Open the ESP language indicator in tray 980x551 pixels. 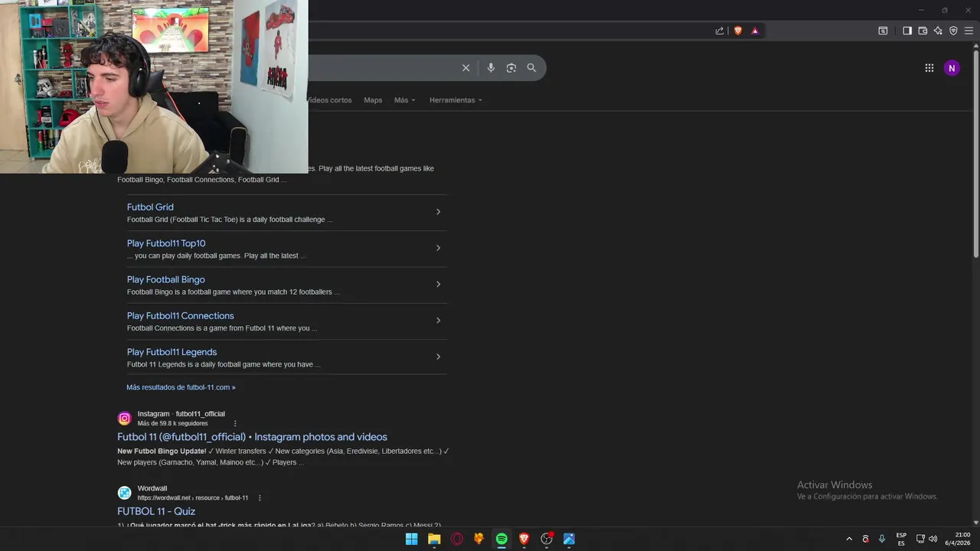click(901, 539)
